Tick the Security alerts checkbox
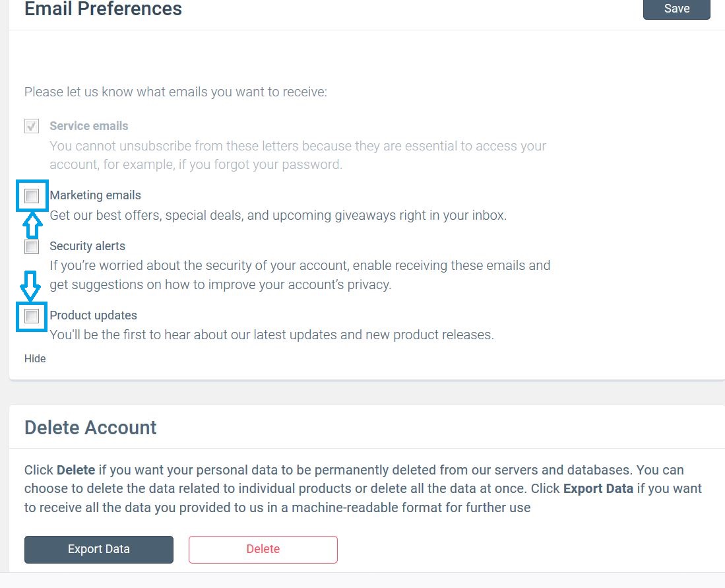Image resolution: width=725 pixels, height=588 pixels. [32, 247]
